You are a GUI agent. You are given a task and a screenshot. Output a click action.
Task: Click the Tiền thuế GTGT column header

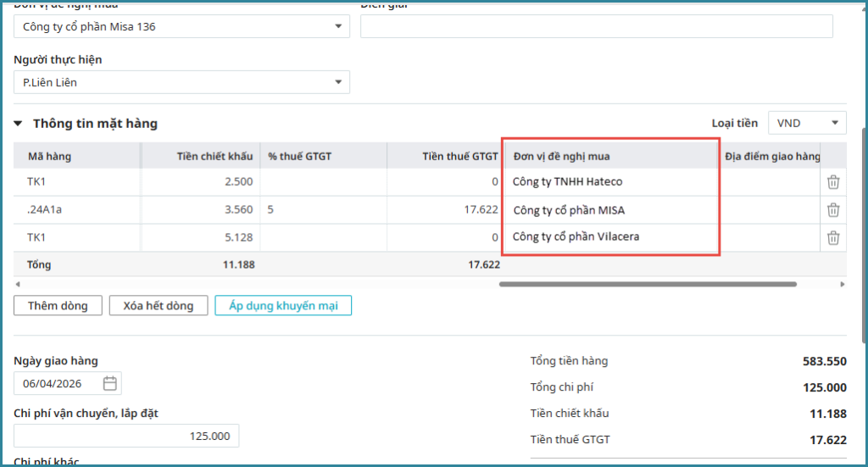[446, 156]
